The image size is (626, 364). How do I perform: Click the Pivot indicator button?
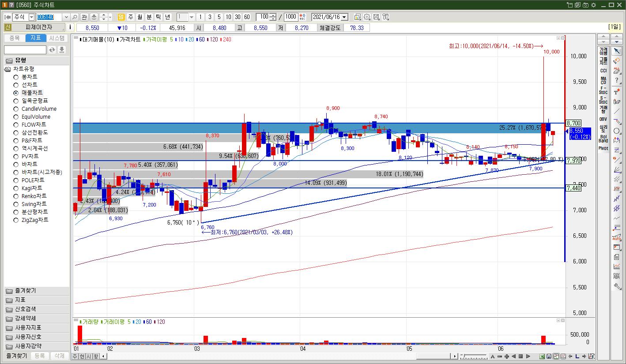(x=603, y=148)
